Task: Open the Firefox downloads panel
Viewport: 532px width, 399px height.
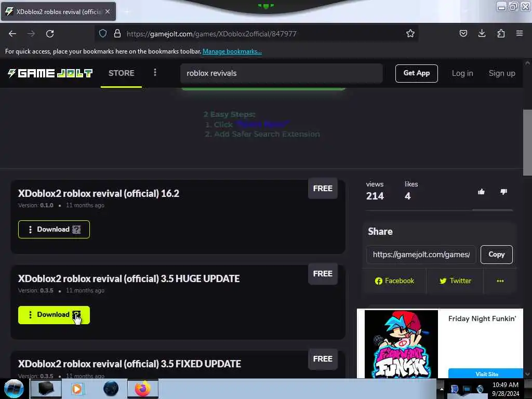Action: tap(482, 33)
